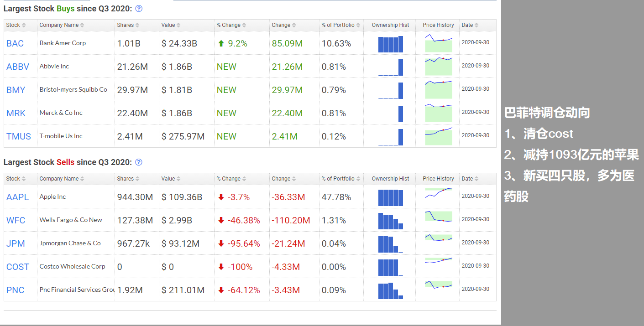Open JPM price history sparkline
Viewport: 644px width, 326px height.
439,238
